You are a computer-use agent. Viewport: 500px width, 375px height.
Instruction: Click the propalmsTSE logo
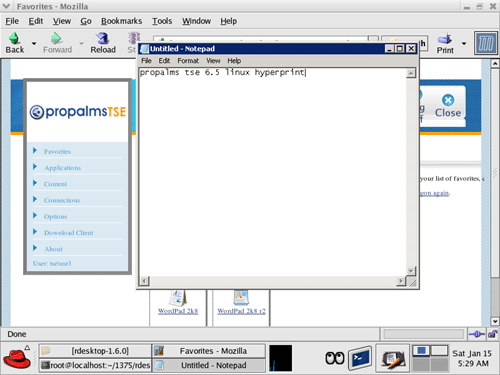coord(78,112)
